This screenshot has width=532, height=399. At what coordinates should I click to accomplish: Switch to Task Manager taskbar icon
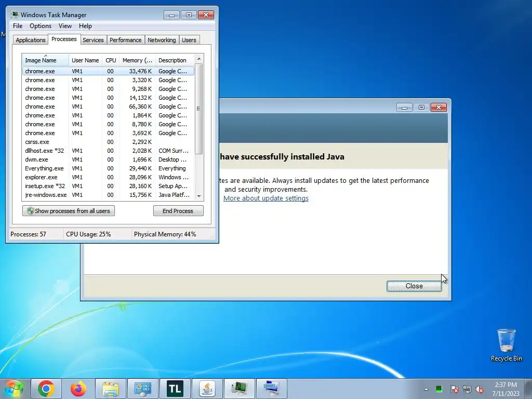point(240,389)
